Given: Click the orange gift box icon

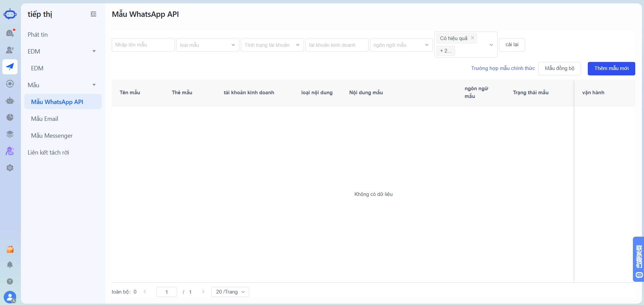Looking at the screenshot, I should (x=10, y=249).
